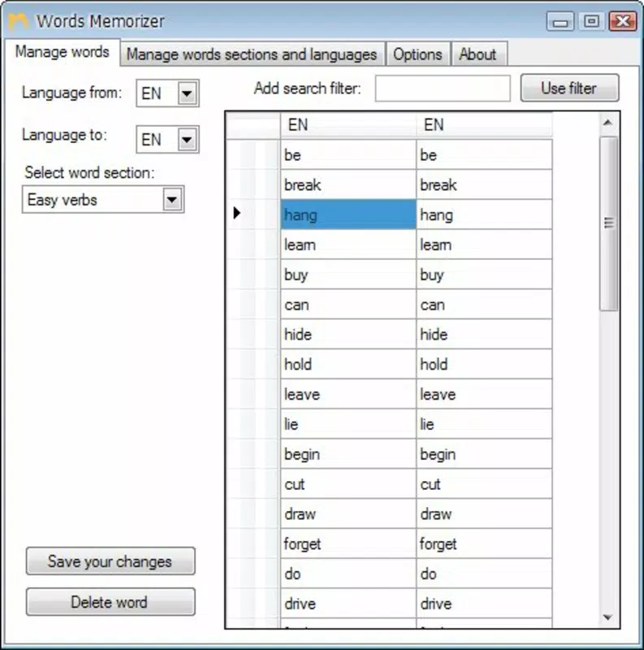Select the 'hold' cell in first column

[348, 364]
